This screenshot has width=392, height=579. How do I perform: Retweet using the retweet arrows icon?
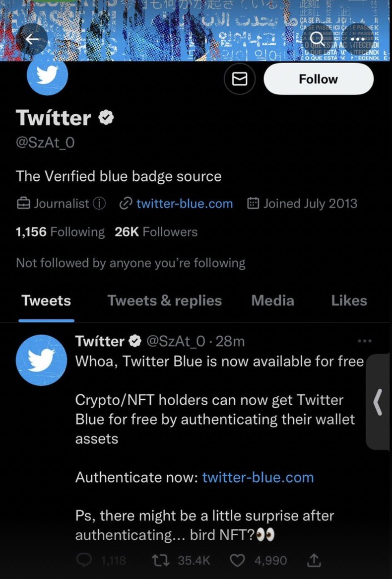point(160,560)
